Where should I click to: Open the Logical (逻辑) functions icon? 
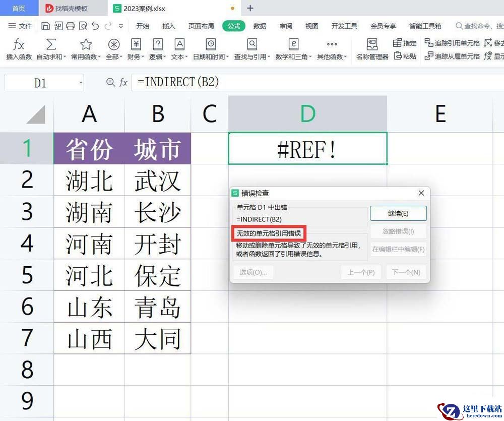(157, 44)
